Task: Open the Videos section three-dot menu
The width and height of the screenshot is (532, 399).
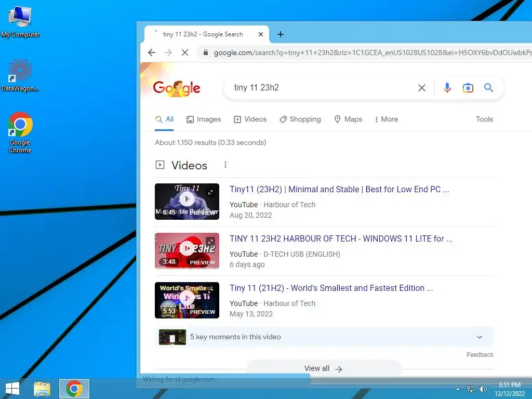Action: click(x=225, y=165)
